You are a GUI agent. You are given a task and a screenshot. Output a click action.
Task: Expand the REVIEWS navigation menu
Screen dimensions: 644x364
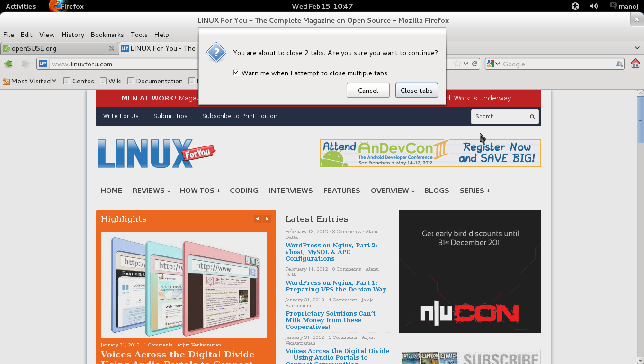coord(151,191)
